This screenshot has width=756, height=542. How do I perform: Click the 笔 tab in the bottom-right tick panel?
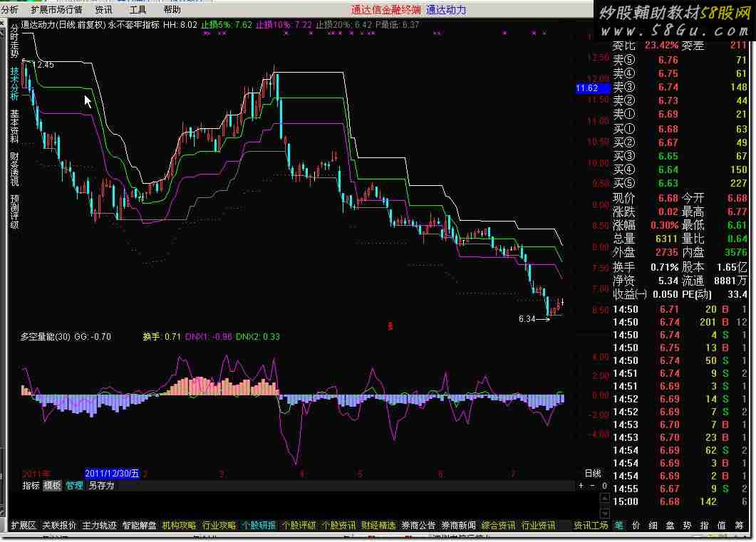click(618, 526)
